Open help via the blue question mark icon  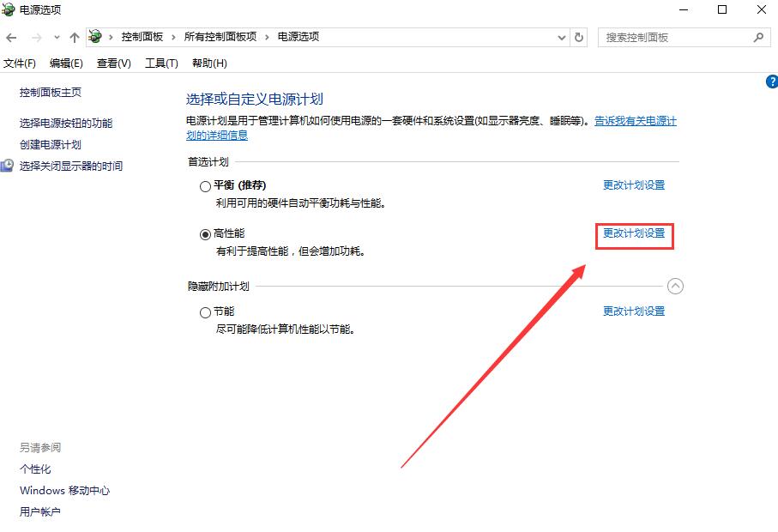tap(770, 81)
